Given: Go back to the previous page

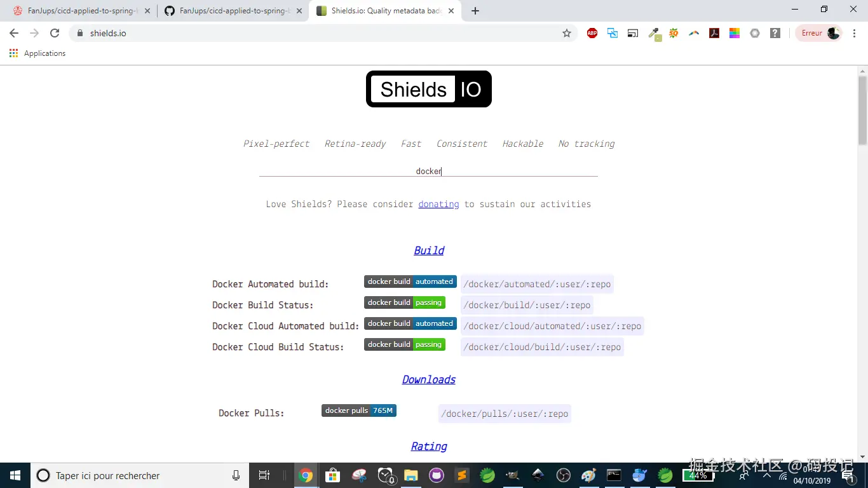Looking at the screenshot, I should point(14,33).
